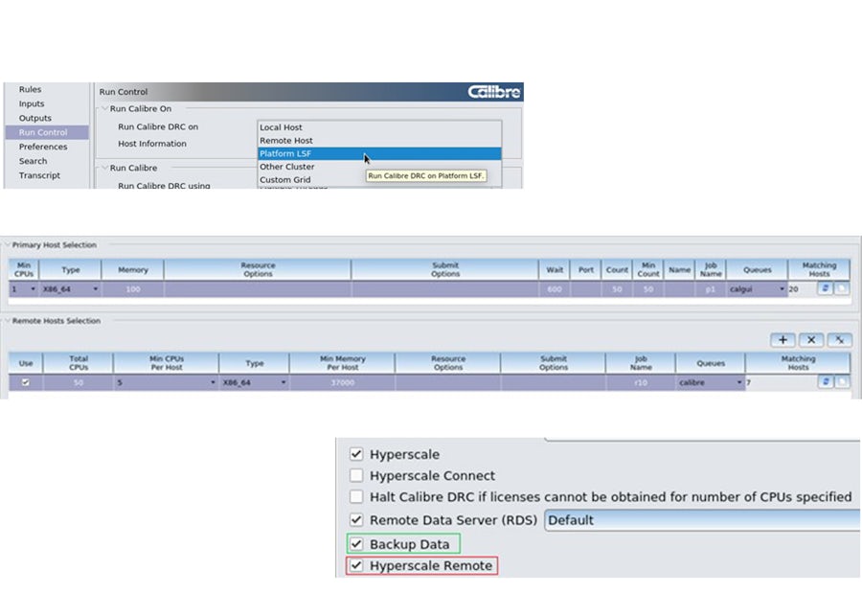Disable the Hyperscale Remote checkbox
This screenshot has width=862, height=616.
click(356, 565)
